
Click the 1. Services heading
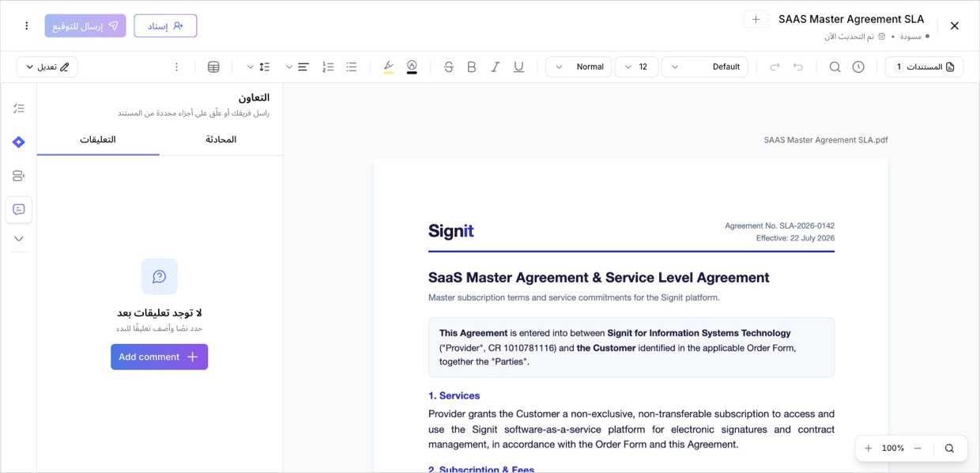click(454, 395)
